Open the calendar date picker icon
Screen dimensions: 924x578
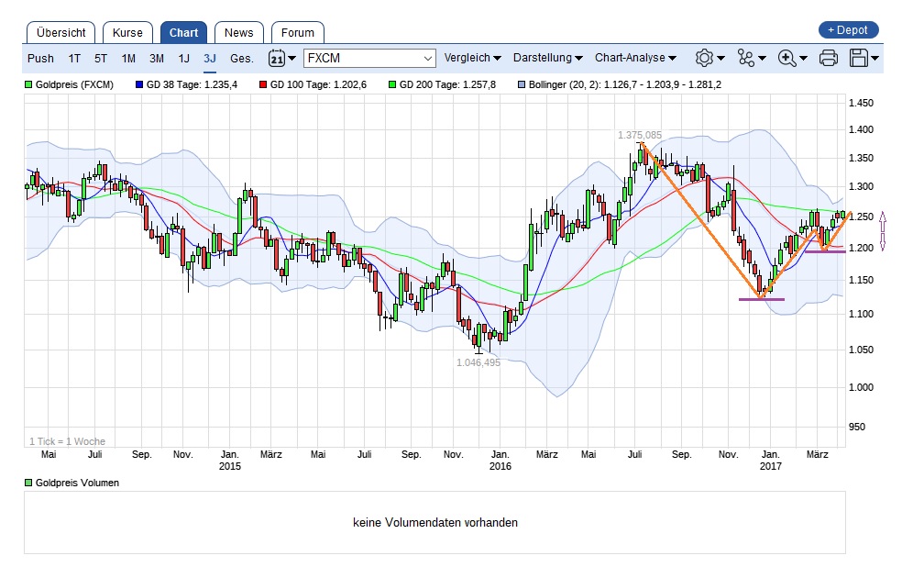point(275,58)
